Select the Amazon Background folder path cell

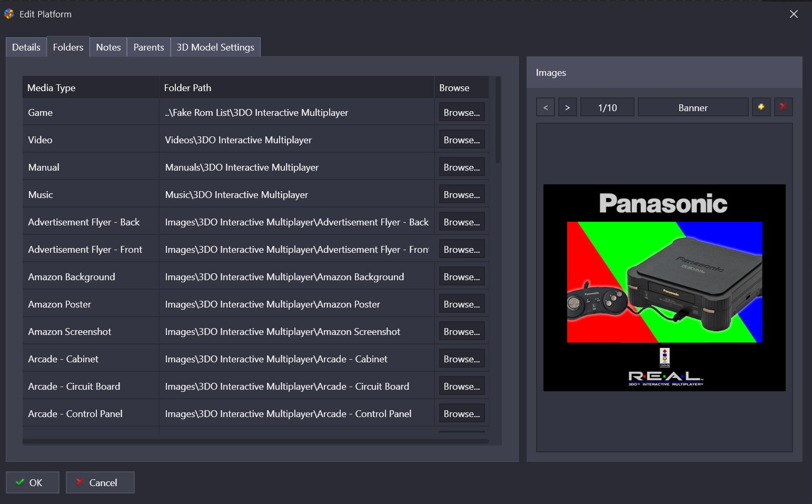(297, 276)
